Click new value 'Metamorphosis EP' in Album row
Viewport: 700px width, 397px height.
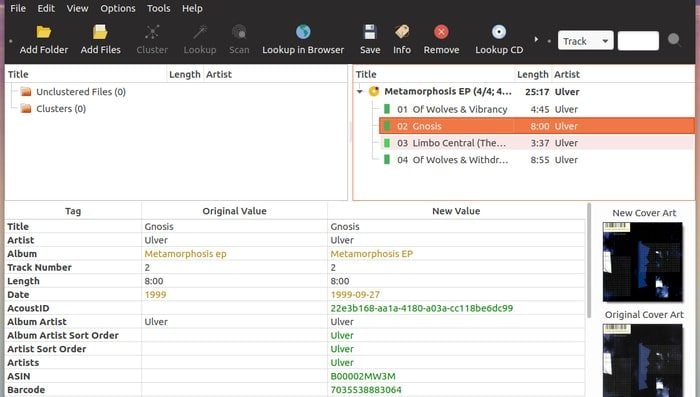coord(371,254)
